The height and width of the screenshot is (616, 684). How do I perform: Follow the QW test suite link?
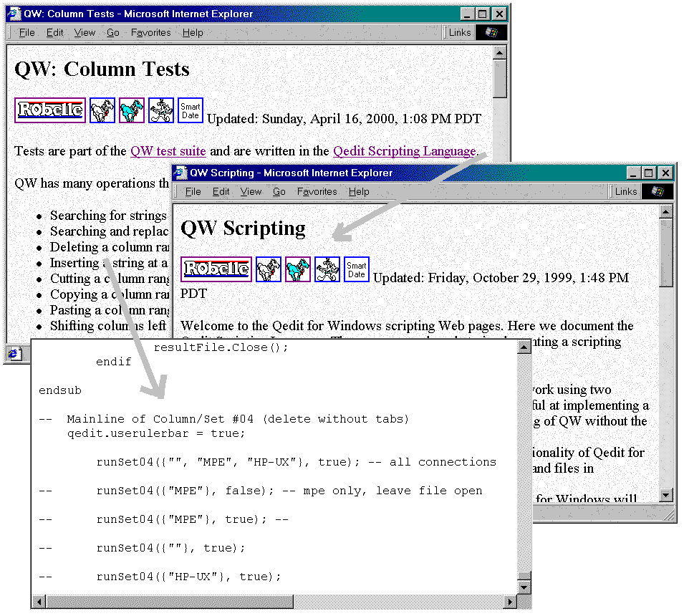coord(168,151)
